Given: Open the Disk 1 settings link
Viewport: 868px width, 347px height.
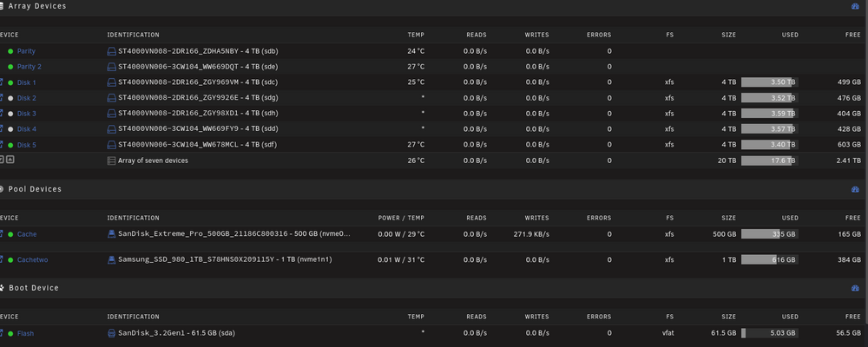Looking at the screenshot, I should [x=27, y=82].
